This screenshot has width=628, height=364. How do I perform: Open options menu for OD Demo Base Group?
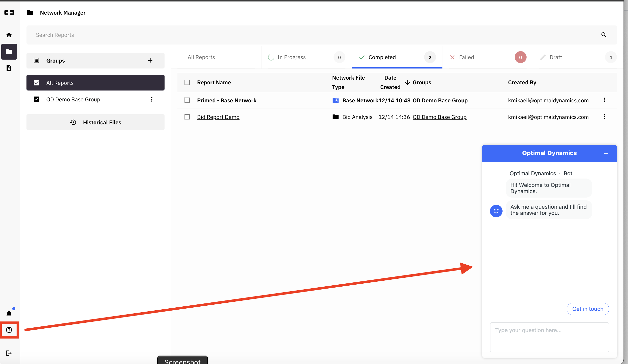[x=152, y=99]
